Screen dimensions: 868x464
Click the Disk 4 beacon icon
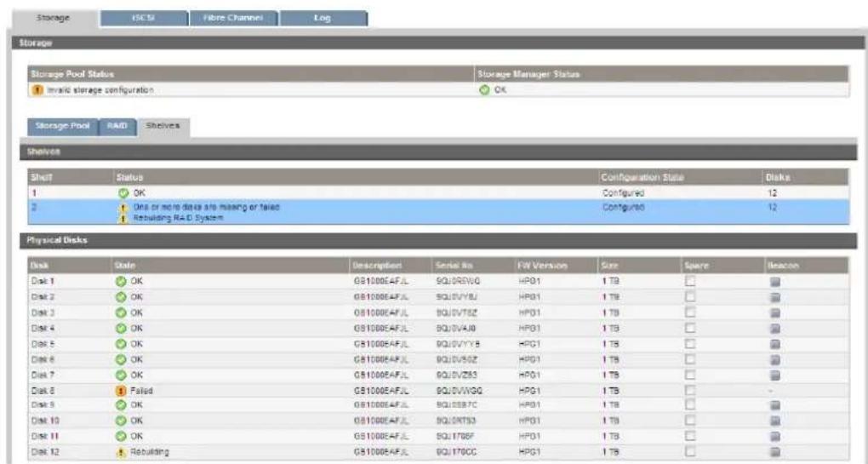775,329
